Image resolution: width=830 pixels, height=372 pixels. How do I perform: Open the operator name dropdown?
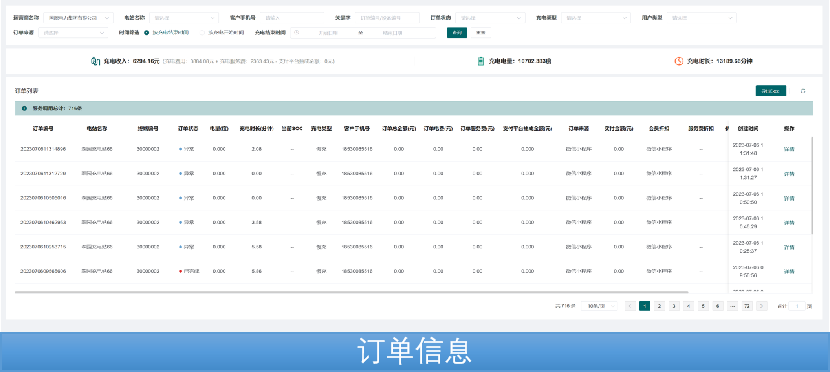tap(78, 17)
